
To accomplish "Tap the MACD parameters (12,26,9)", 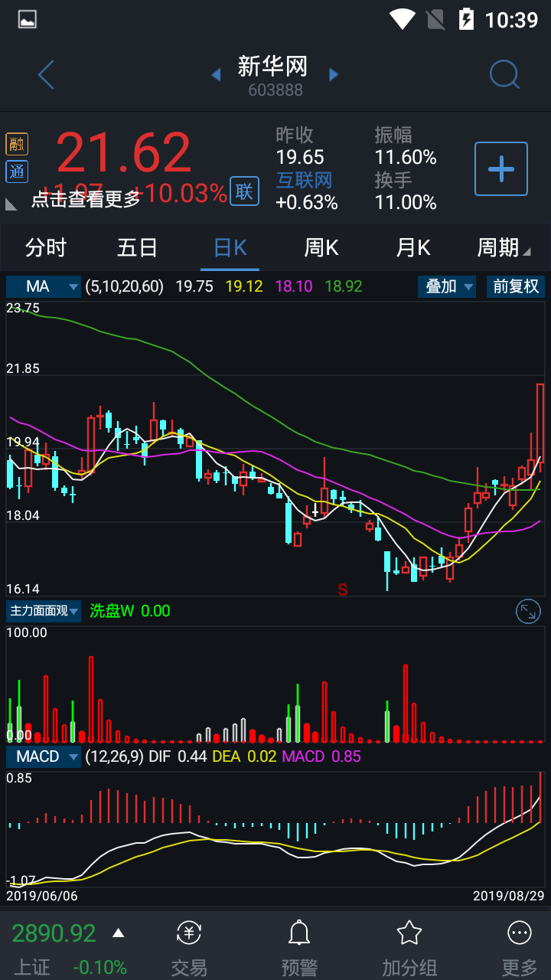I will [x=114, y=756].
